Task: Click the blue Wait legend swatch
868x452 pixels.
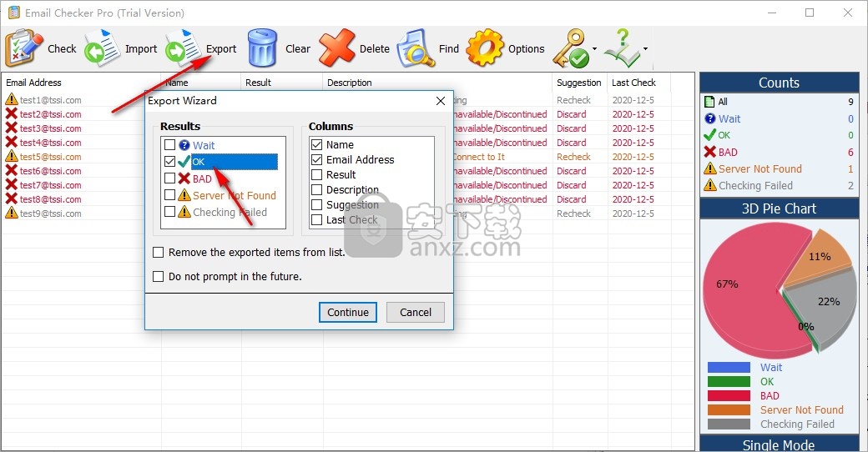Action: tap(729, 367)
